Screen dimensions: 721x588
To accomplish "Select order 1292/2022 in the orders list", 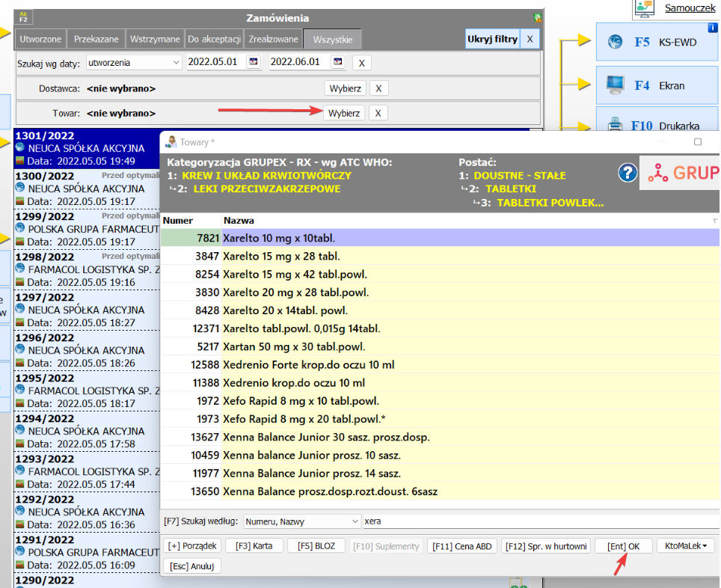I will [87, 512].
